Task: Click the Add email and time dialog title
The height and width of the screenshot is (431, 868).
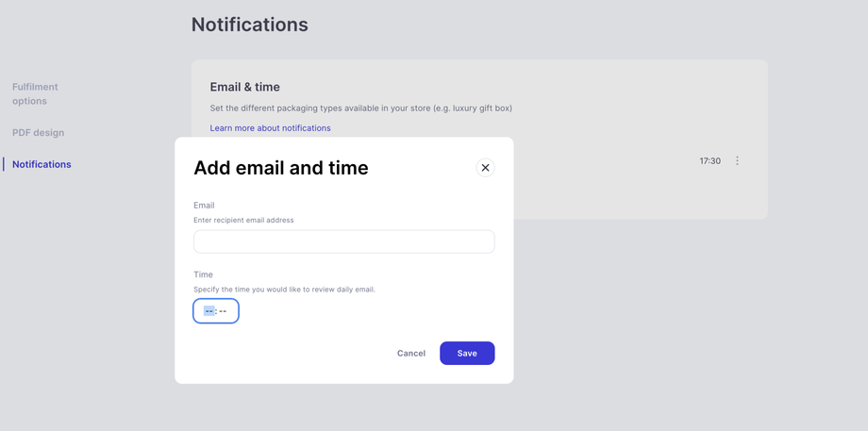Action: (x=281, y=168)
